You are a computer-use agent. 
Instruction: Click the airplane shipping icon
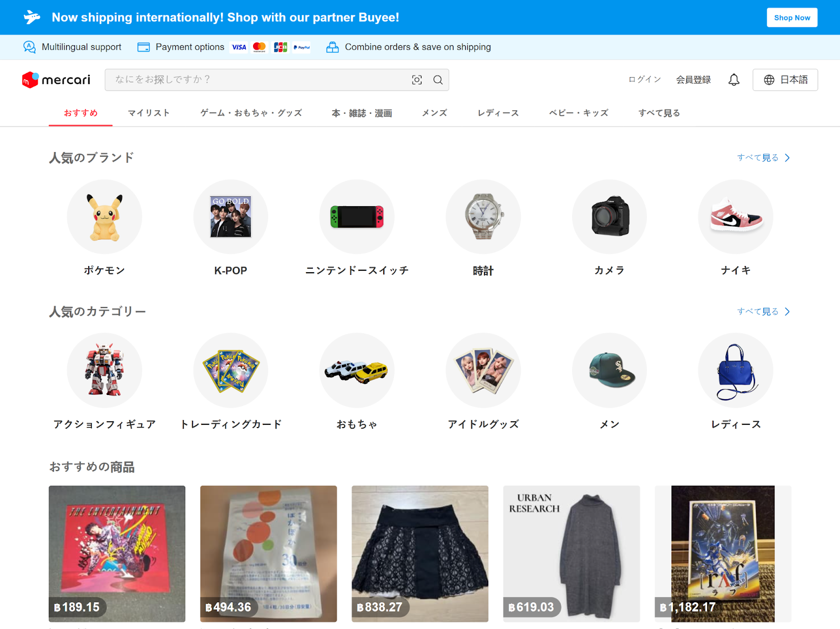point(32,17)
